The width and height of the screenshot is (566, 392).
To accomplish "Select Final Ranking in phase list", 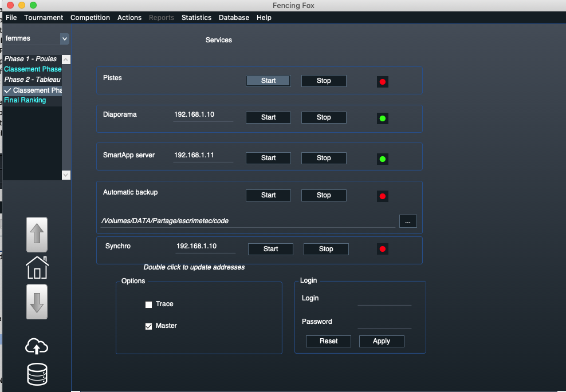I will pos(33,100).
